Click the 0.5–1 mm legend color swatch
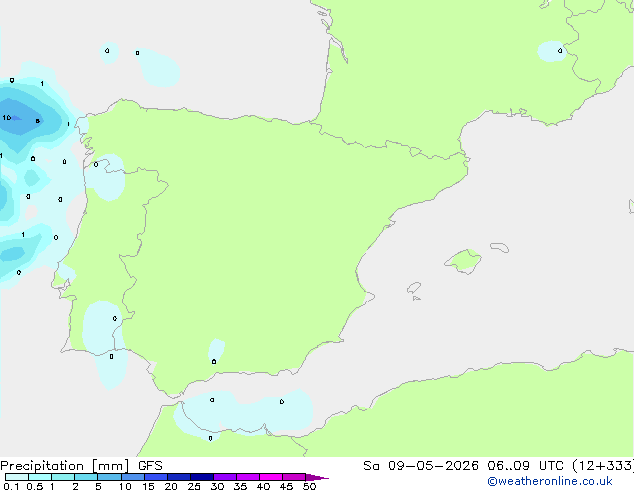Viewport: 634px width, 490px height. (40, 477)
